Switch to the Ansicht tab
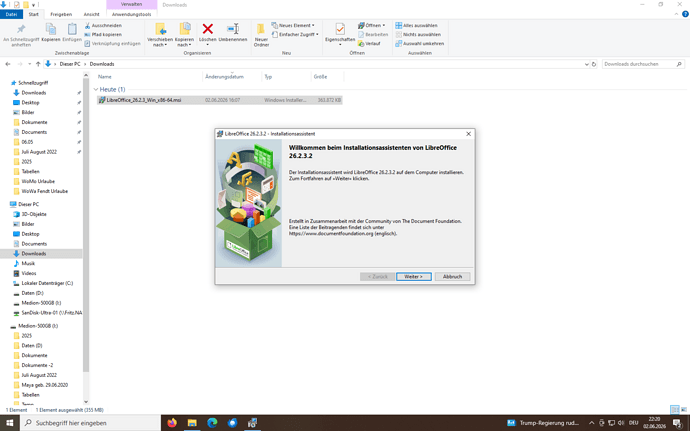The width and height of the screenshot is (690, 431). click(91, 15)
